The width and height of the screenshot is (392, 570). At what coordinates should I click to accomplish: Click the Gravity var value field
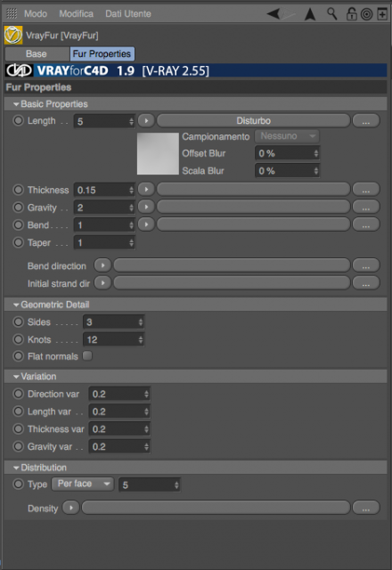[x=119, y=446]
